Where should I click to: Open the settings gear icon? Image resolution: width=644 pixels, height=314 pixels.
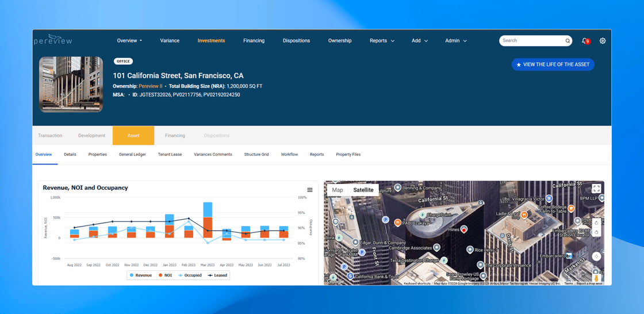(603, 41)
